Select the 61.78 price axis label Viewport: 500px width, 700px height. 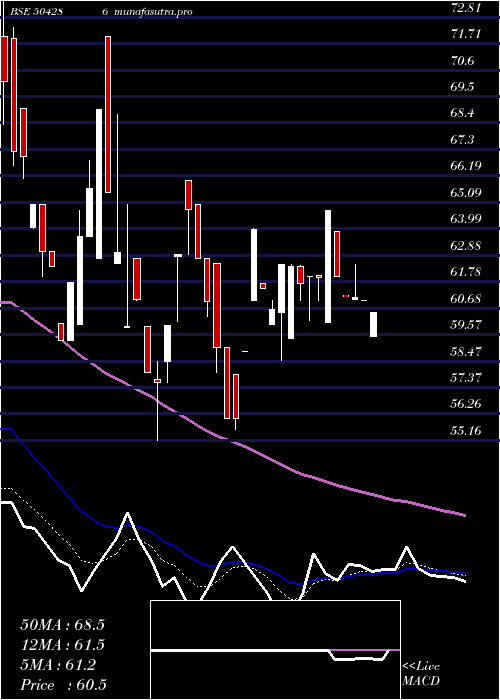coord(466,272)
